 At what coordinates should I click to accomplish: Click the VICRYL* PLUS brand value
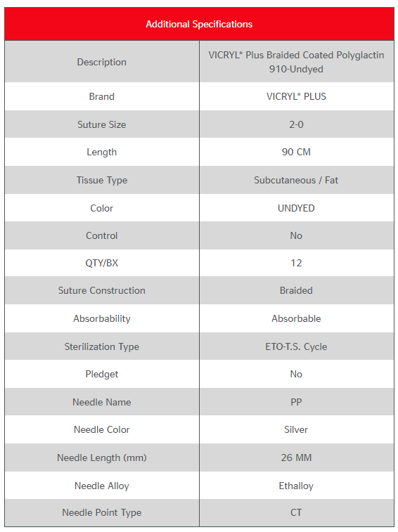click(296, 96)
